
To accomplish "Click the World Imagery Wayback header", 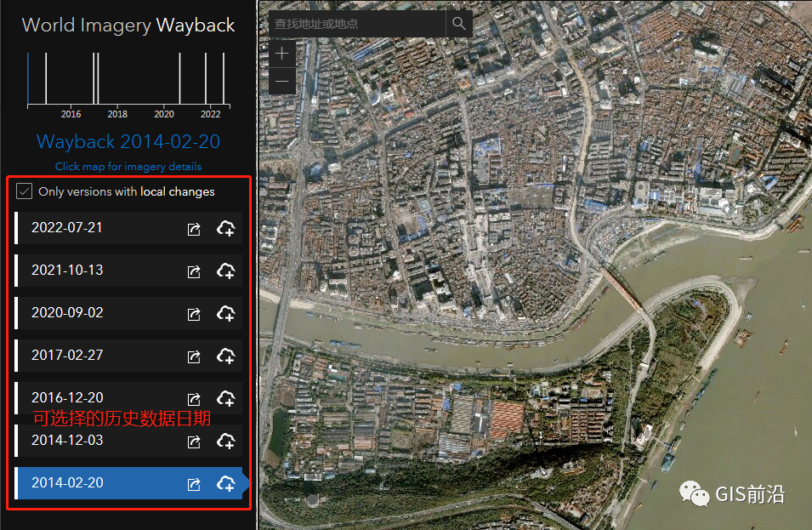I will (128, 25).
